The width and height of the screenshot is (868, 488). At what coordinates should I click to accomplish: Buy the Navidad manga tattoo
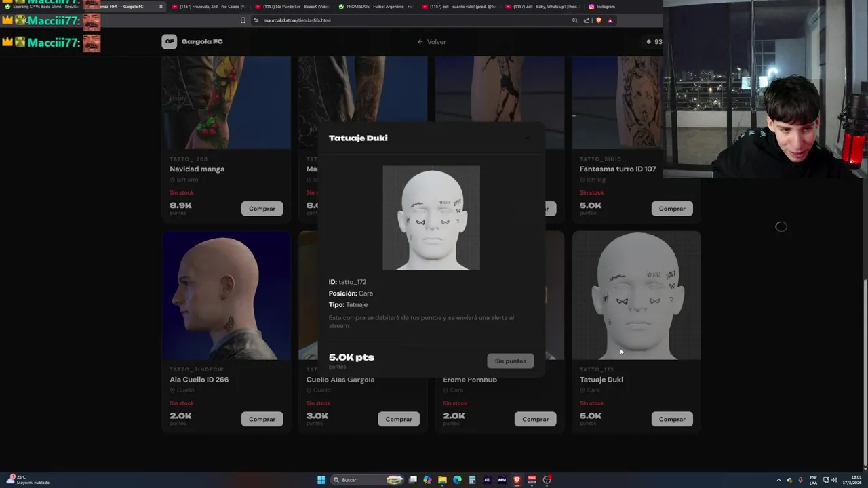(262, 209)
